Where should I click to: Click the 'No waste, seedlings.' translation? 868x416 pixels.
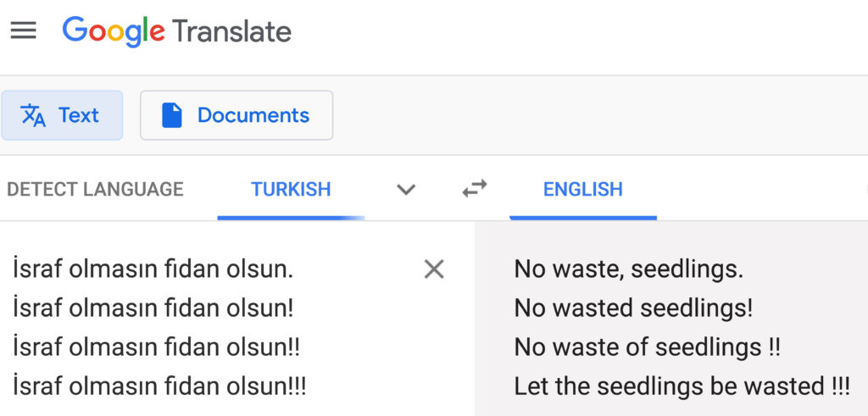coord(629,269)
